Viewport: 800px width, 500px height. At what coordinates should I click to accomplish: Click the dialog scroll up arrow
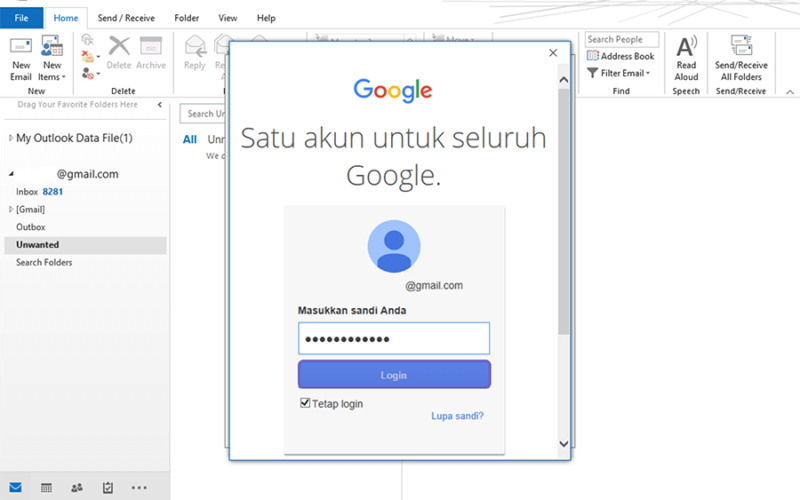564,80
